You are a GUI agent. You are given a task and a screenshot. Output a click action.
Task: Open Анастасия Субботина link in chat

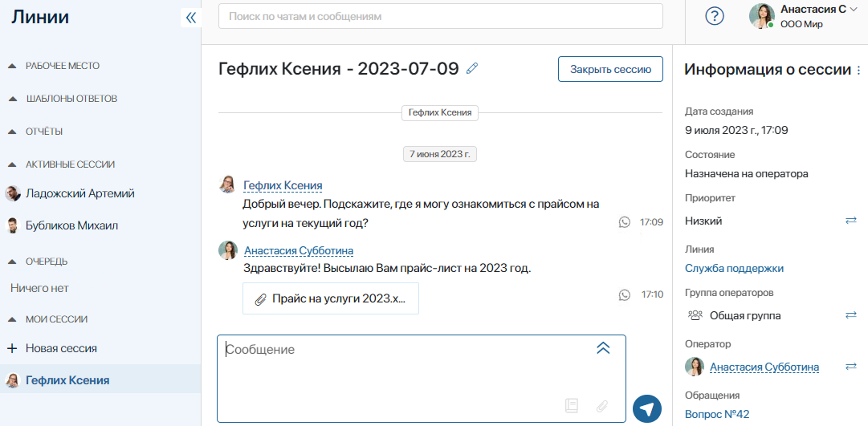(x=299, y=250)
